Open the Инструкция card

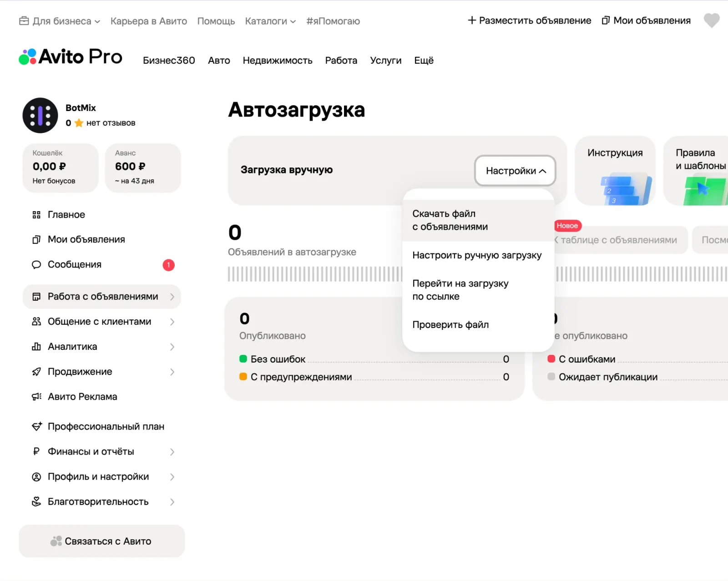[615, 171]
